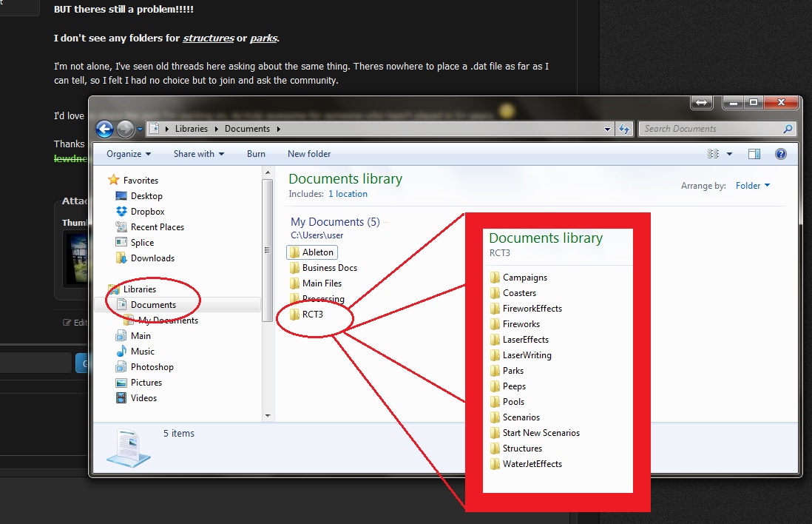Select the RCT3 folder
Viewport: 812px width, 524px height.
pos(312,315)
